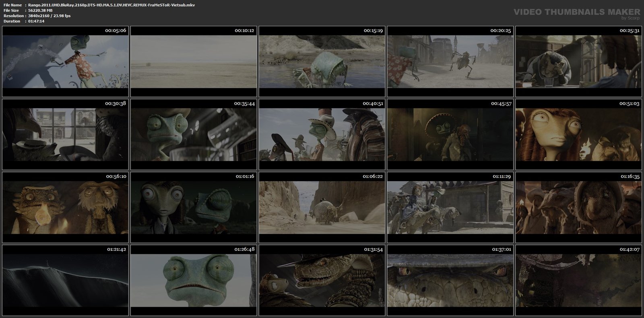The width and height of the screenshot is (644, 318).
Task: Open the thumbnail stamped 00:51:03
Action: coord(579,134)
